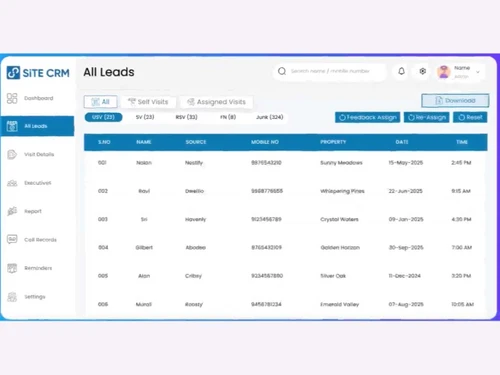Viewport: 500px width, 375px height.
Task: Select the SV (23) filter
Action: click(145, 117)
